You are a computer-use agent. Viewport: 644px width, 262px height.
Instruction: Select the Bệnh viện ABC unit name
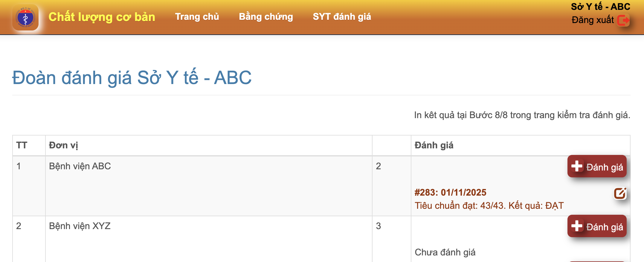80,166
